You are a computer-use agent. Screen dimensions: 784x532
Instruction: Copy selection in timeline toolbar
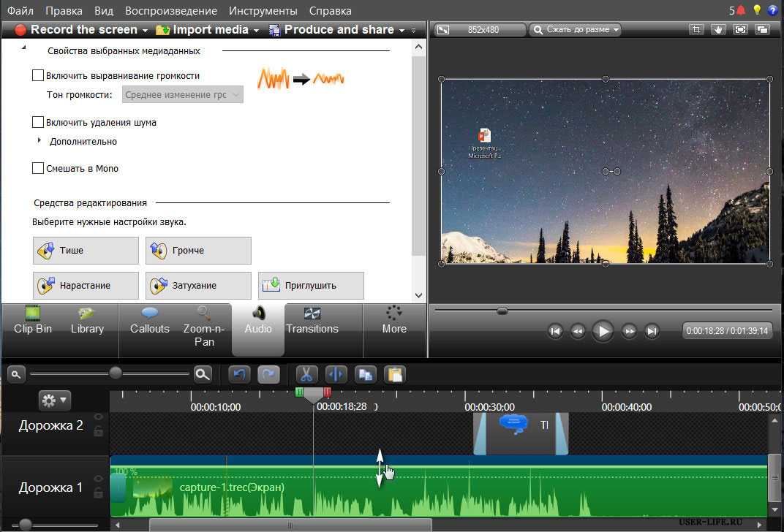tap(366, 374)
